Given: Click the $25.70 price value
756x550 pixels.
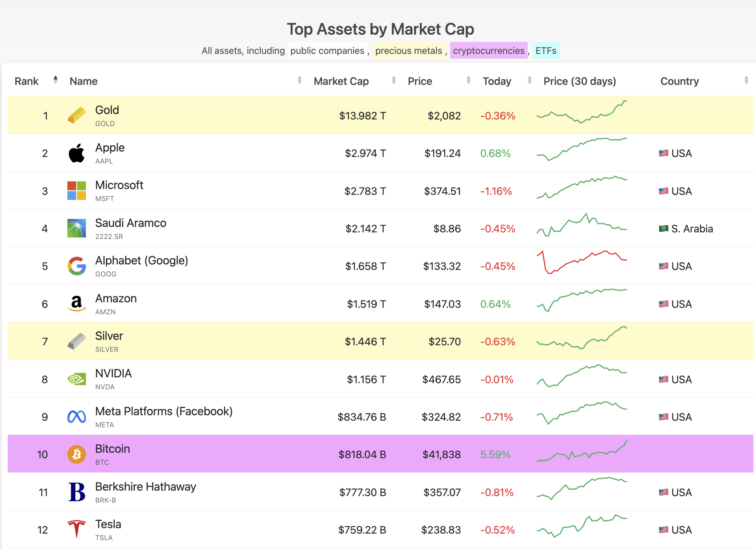Looking at the screenshot, I should [x=445, y=342].
